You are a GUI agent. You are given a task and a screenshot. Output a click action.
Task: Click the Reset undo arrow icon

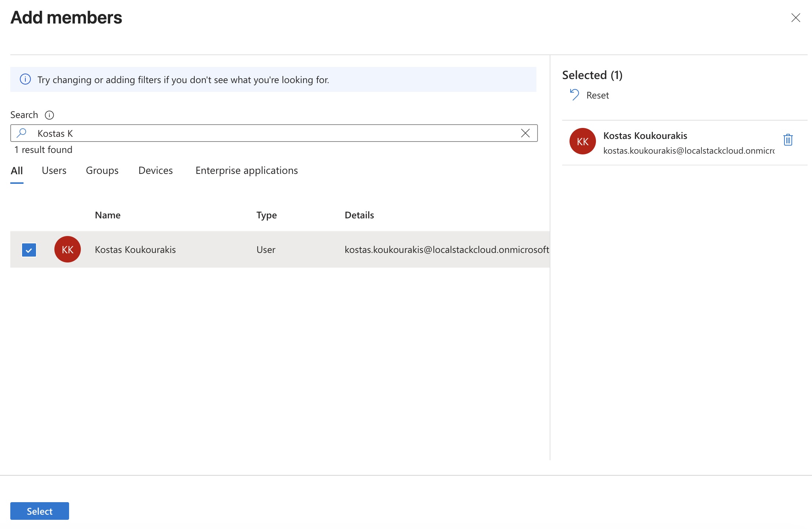pos(574,95)
